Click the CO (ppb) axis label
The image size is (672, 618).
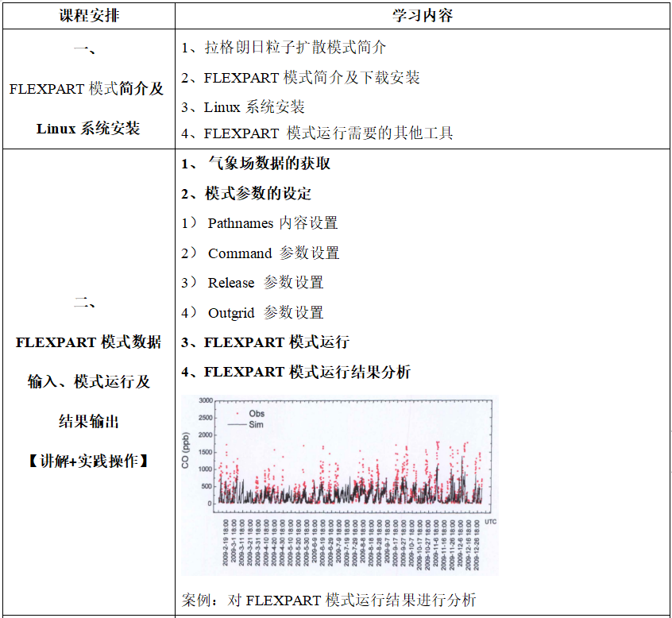tap(185, 450)
